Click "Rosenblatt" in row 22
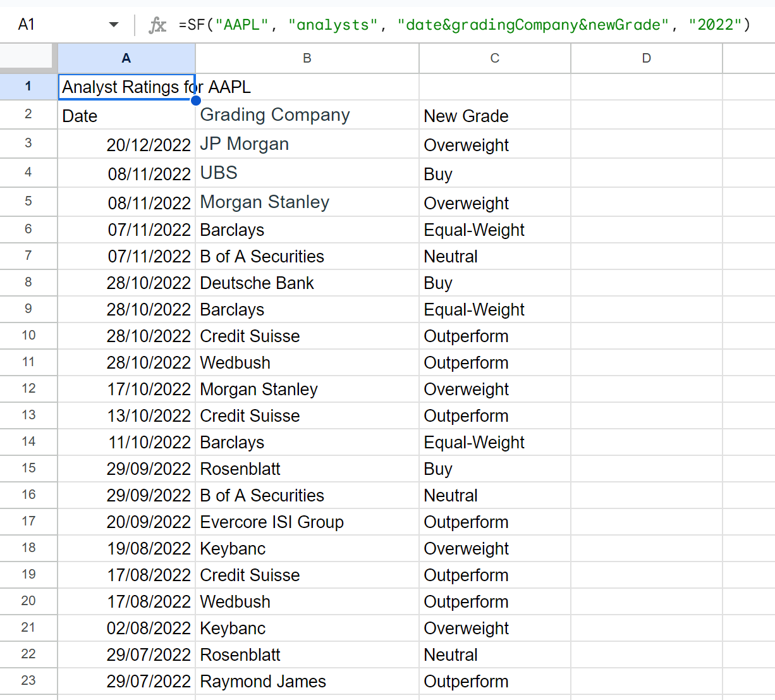Viewport: 775px width, 700px height. point(307,654)
